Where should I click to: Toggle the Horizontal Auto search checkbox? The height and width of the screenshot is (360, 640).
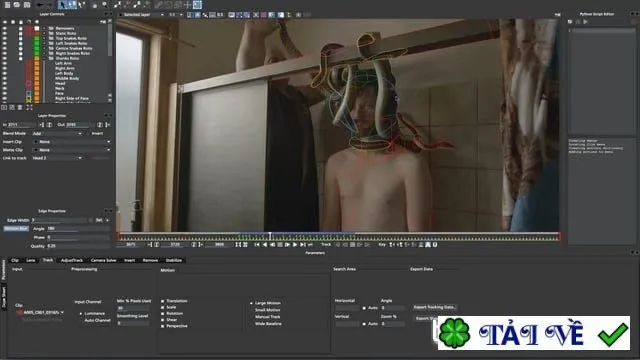364,308
